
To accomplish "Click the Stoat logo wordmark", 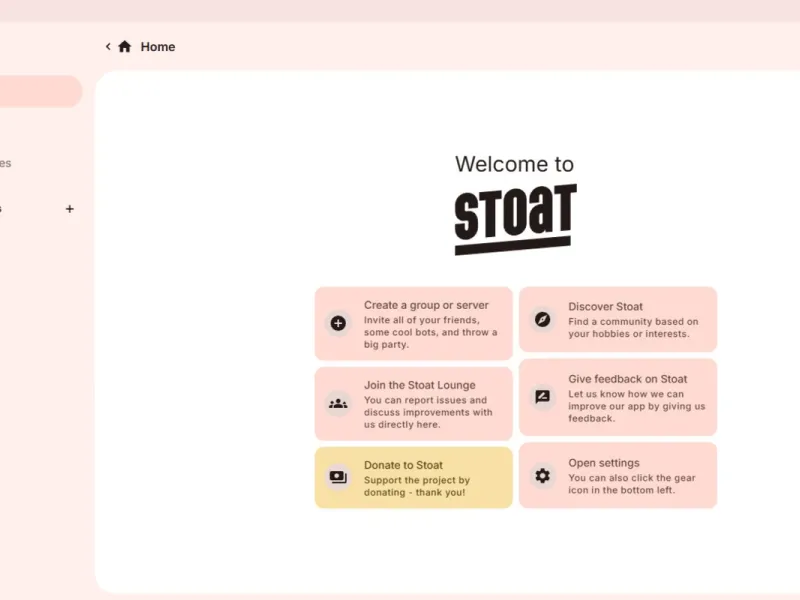I will pyautogui.click(x=515, y=219).
